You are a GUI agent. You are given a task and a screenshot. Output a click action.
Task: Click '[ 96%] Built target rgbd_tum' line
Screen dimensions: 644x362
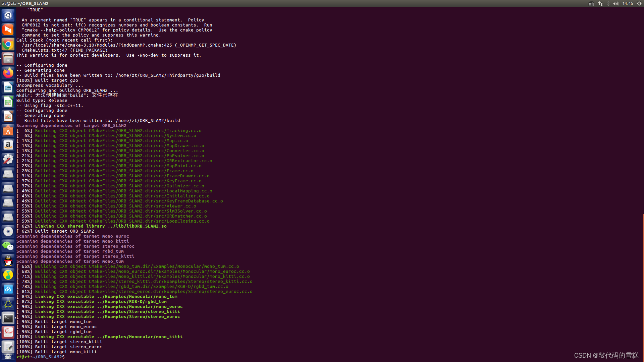pos(54,332)
